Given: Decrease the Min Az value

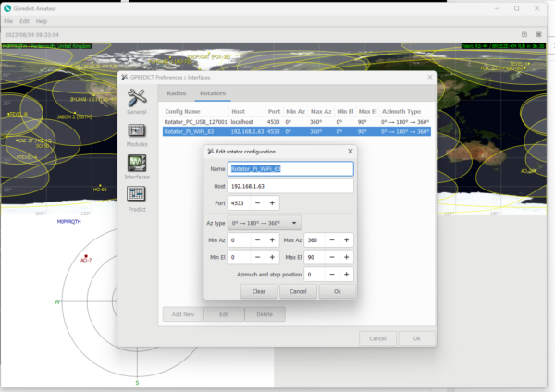Looking at the screenshot, I should click(x=258, y=239).
